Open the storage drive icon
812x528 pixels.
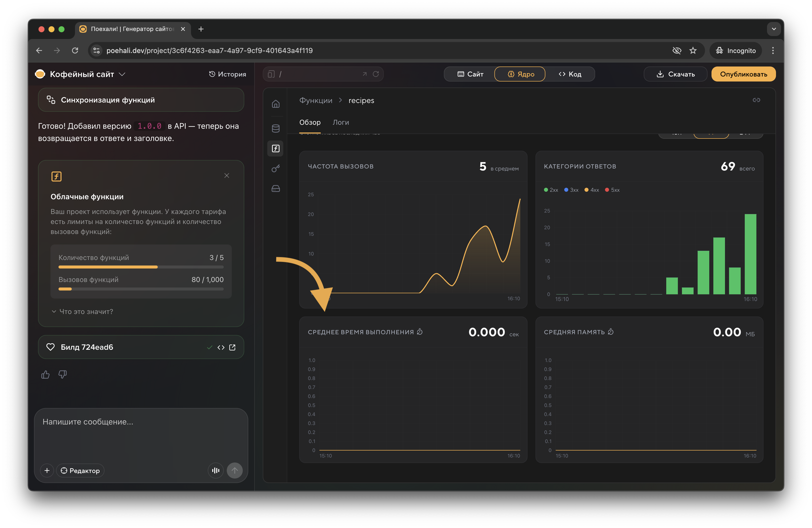(x=276, y=188)
